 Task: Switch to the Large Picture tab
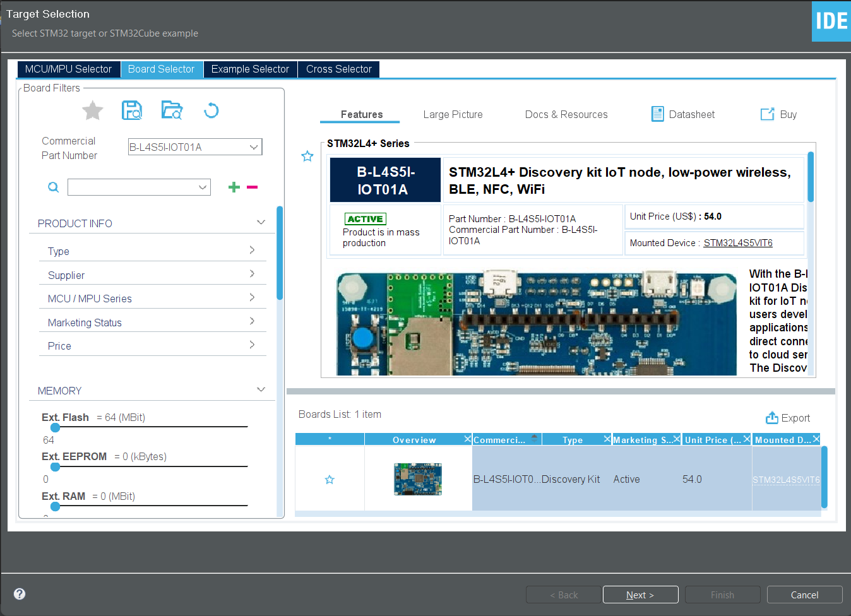[453, 114]
